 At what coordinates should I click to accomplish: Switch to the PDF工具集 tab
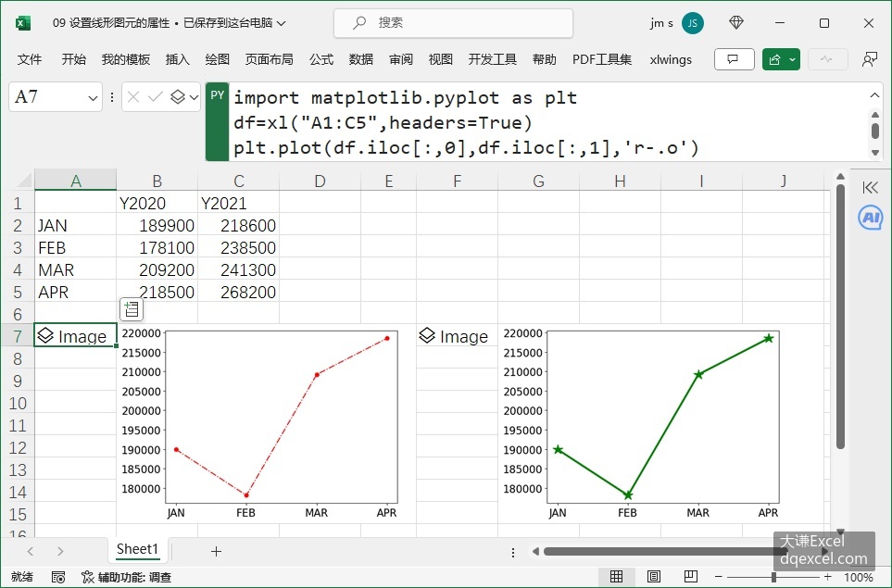tap(602, 59)
